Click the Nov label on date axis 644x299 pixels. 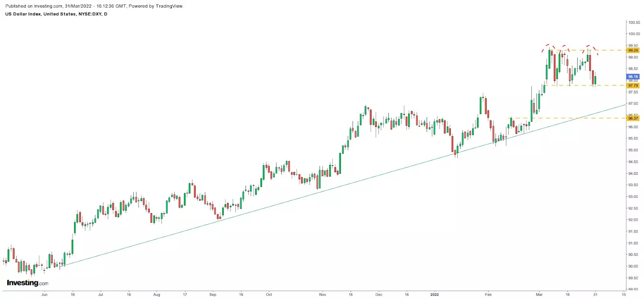coord(322,295)
